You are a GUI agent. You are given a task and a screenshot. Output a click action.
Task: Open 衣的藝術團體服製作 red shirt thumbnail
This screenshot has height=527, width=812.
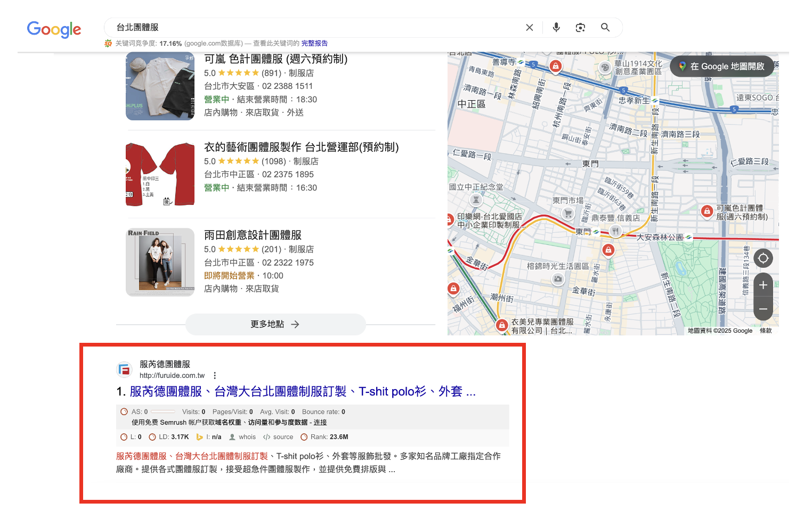click(160, 174)
